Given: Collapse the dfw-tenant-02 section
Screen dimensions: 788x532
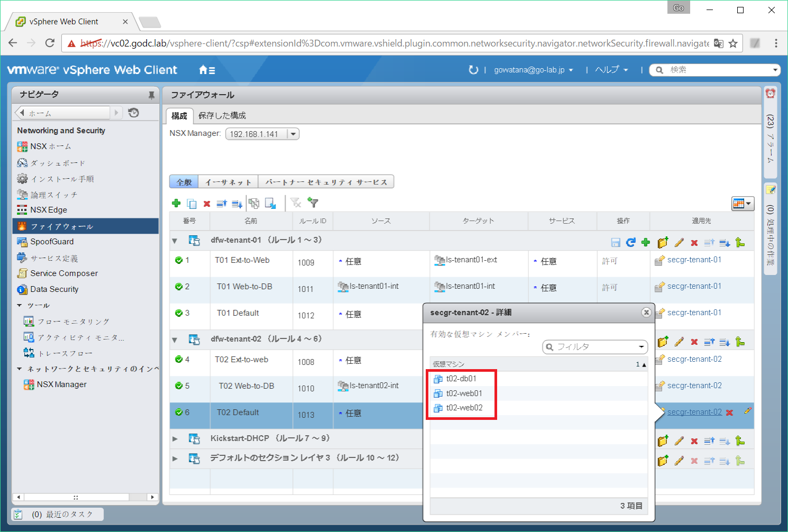Looking at the screenshot, I should coord(175,340).
